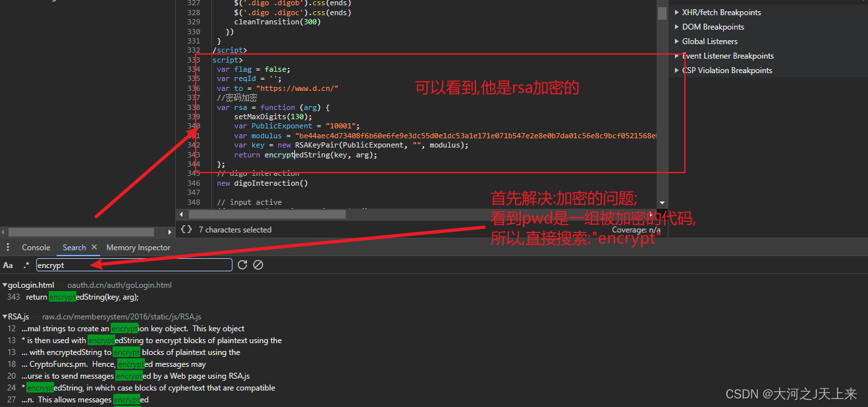Click the left arrow on horizontal scrollbar
Image resolution: width=868 pixels, height=407 pixels.
pos(182,214)
